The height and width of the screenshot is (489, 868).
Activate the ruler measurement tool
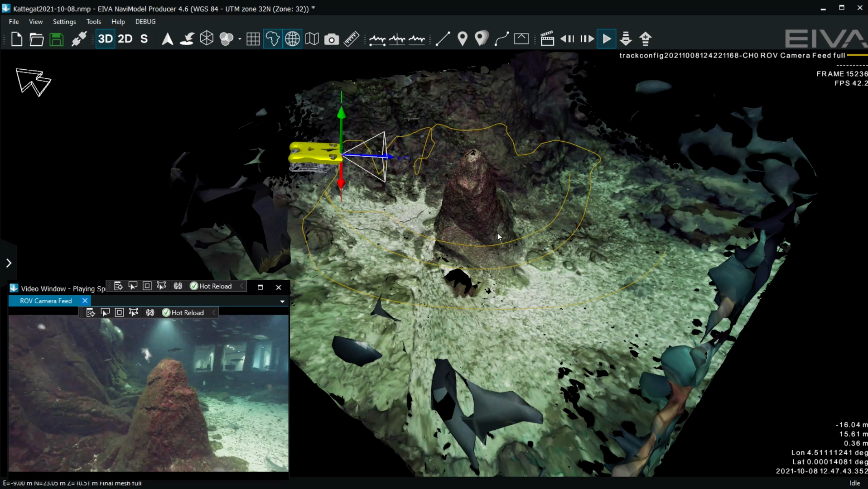tap(352, 39)
